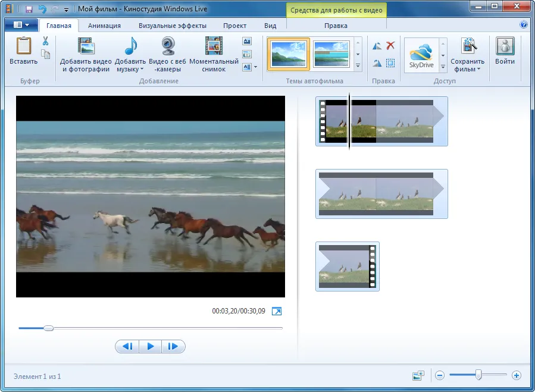Play the video preview
Image resolution: width=535 pixels, height=392 pixels.
pos(150,347)
